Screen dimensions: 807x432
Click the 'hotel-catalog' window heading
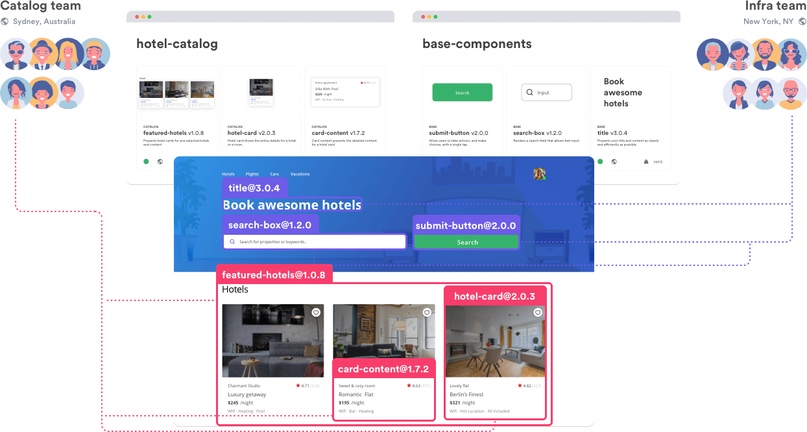[177, 44]
